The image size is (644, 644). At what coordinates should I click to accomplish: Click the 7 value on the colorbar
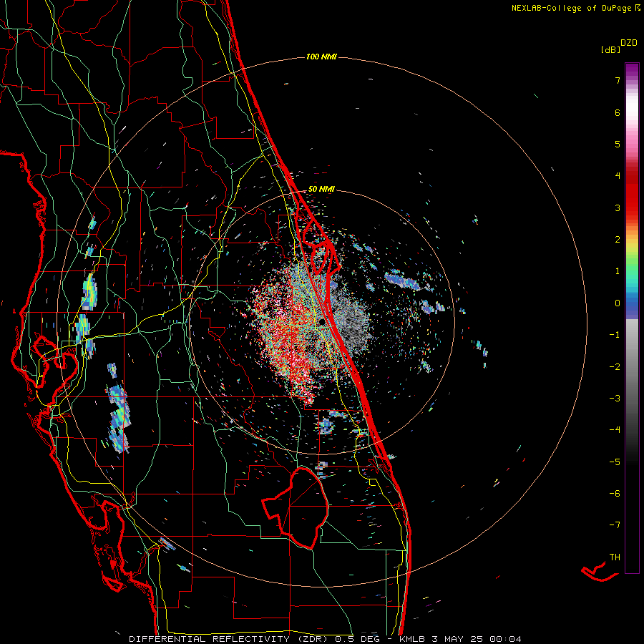[618, 80]
